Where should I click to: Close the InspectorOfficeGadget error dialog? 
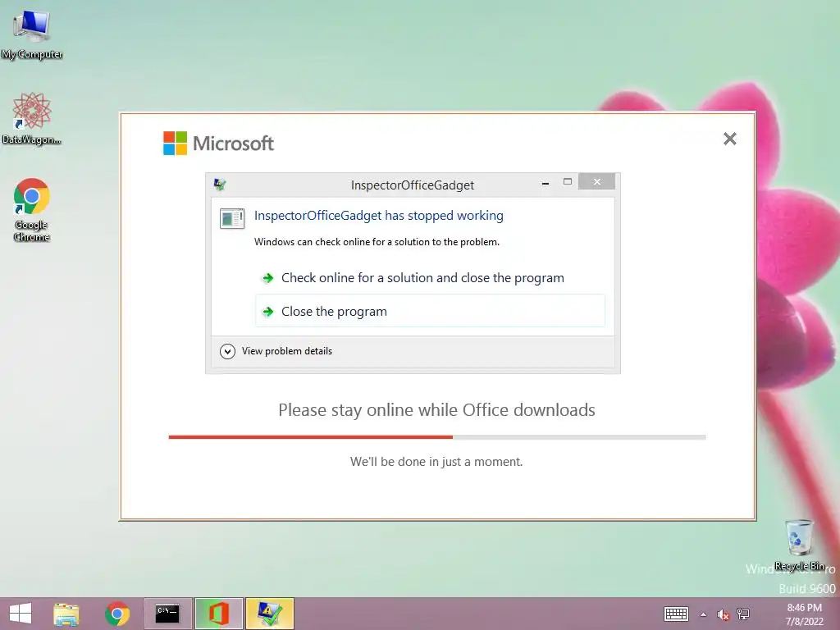[597, 182]
